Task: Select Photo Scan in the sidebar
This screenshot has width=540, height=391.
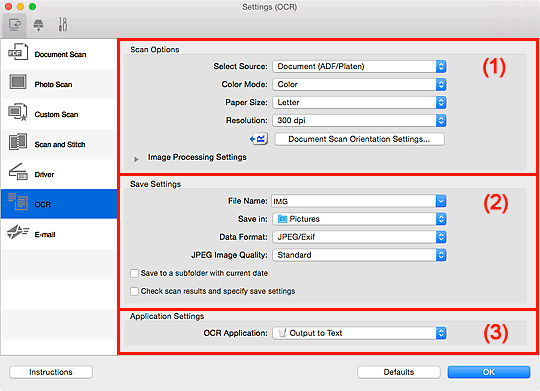Action: coord(59,84)
